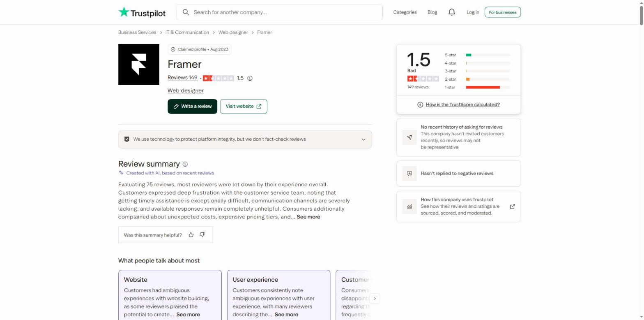Give the summary a thumbs down
The image size is (644, 320).
point(202,235)
